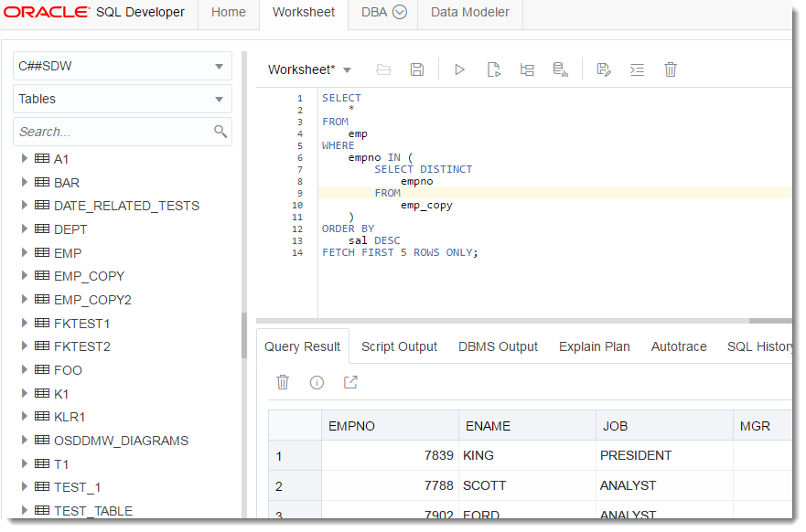Expand the EMP_COPY table node
Viewport: 806px width, 532px height.
pos(24,275)
